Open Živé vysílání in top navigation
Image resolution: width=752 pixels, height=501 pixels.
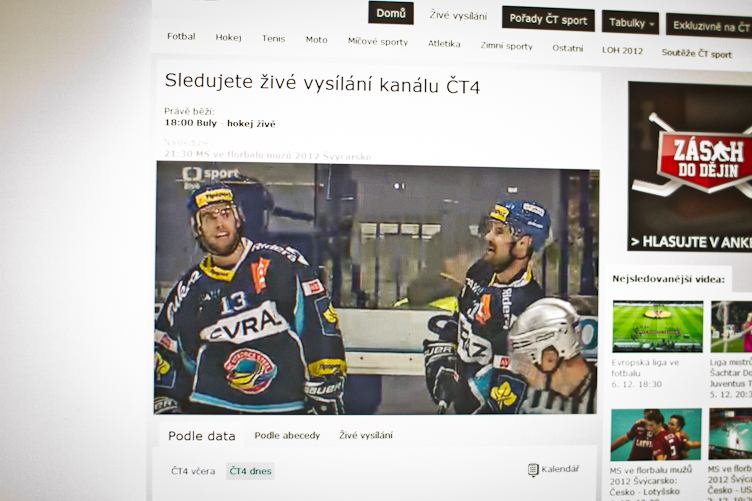458,16
